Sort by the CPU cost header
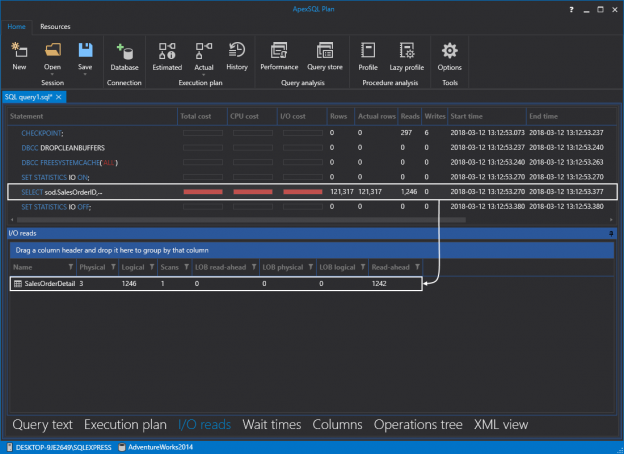 (x=252, y=117)
